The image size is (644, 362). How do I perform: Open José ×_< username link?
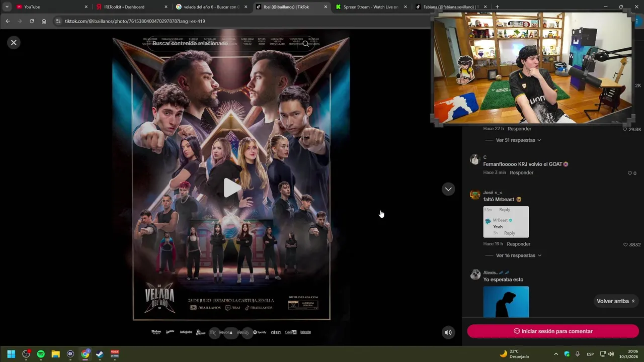click(x=493, y=193)
